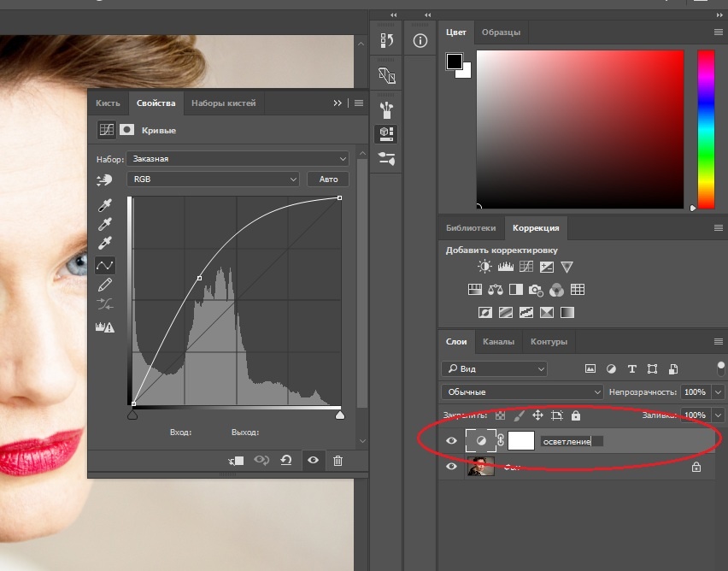Open the Набор preset dropdown
Viewport: 728px width, 571px height.
pos(238,159)
